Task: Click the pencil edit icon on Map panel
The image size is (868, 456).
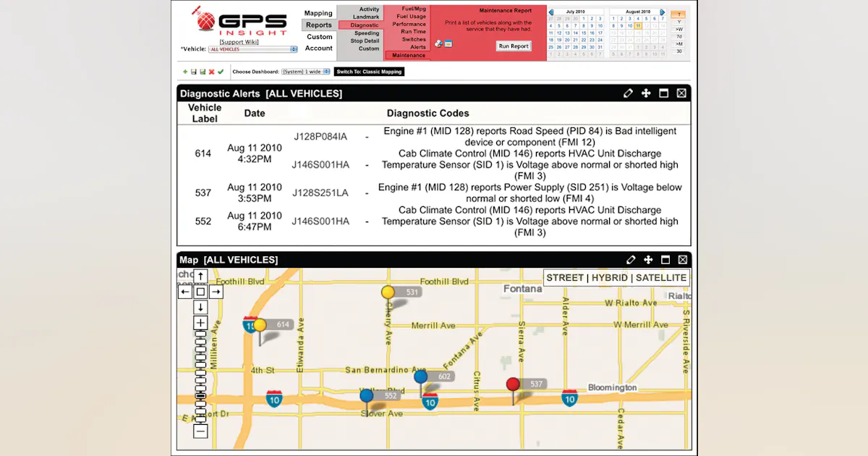Action: [631, 259]
